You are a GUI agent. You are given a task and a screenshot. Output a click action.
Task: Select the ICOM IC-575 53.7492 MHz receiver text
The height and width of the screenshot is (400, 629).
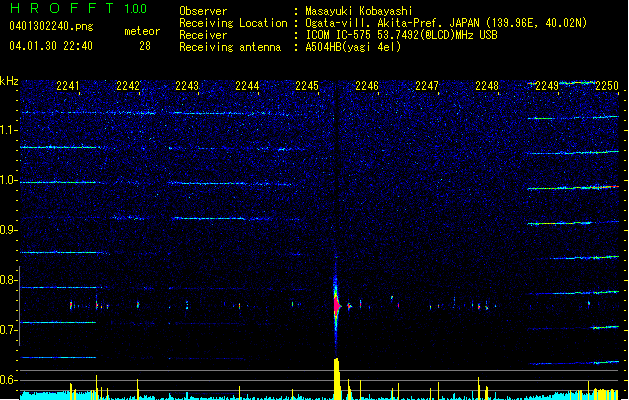pos(402,35)
